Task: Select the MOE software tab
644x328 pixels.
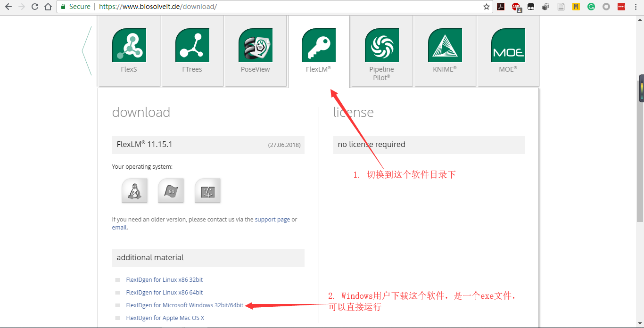Action: click(508, 51)
